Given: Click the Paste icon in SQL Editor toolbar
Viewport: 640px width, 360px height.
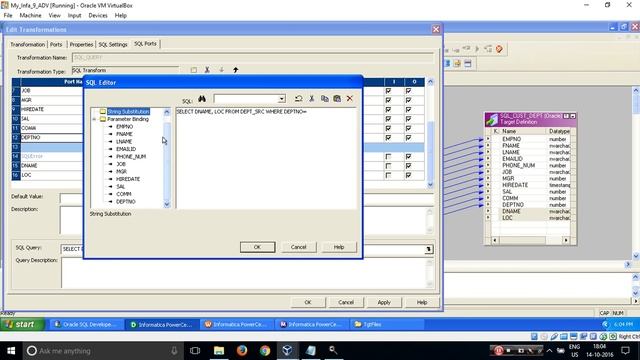Looking at the screenshot, I should (x=337, y=99).
